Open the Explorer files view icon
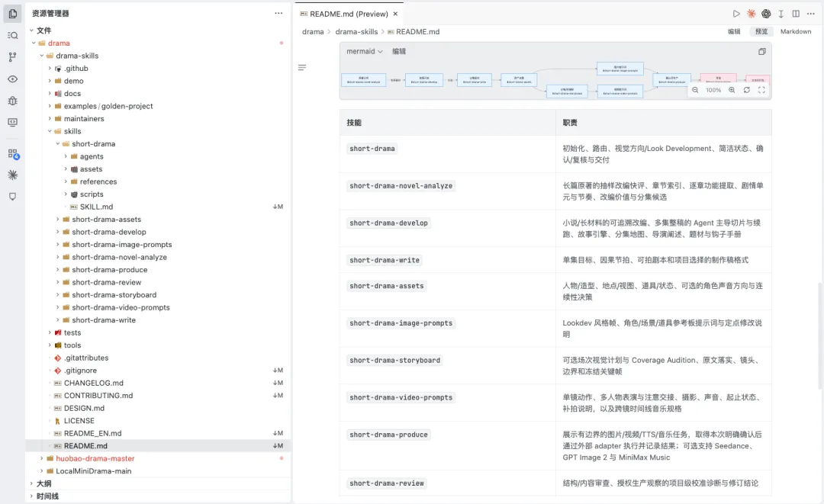Image resolution: width=824 pixels, height=504 pixels. coord(13,14)
